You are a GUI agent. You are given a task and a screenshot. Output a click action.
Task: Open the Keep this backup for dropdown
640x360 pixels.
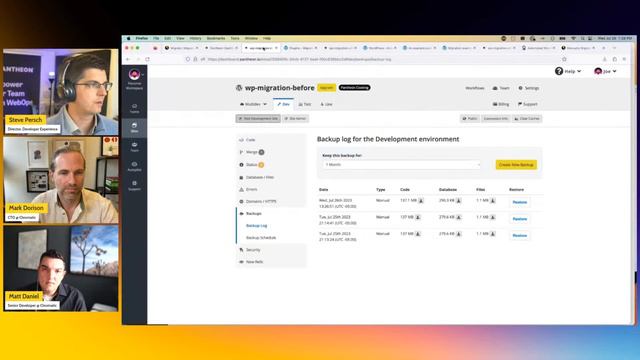[x=402, y=164]
